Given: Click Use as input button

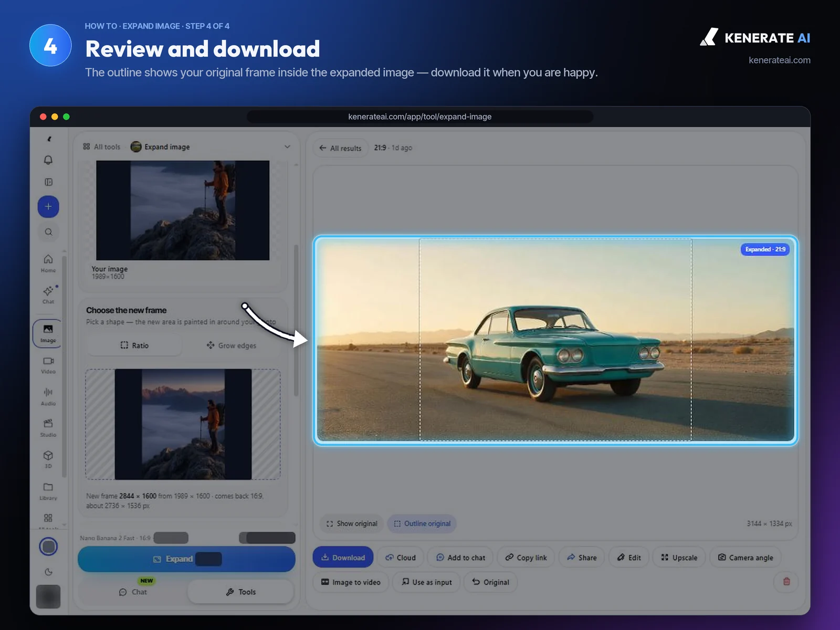Looking at the screenshot, I should (426, 582).
